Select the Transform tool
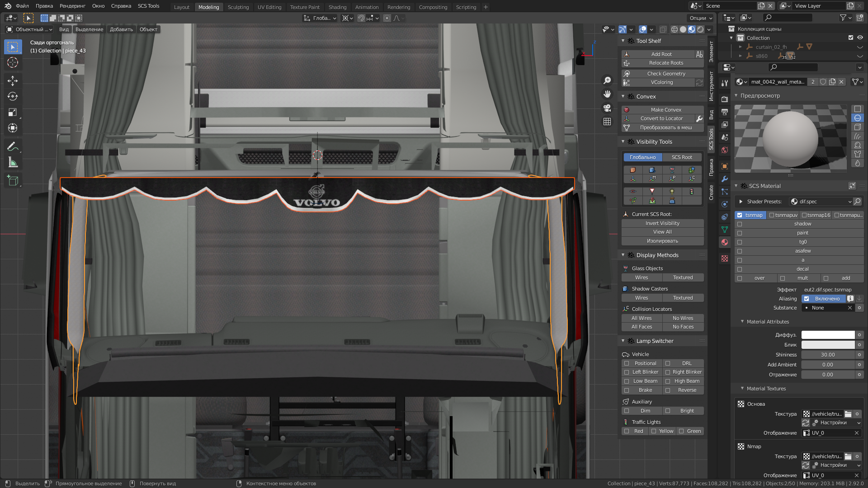868x488 pixels. [x=13, y=128]
